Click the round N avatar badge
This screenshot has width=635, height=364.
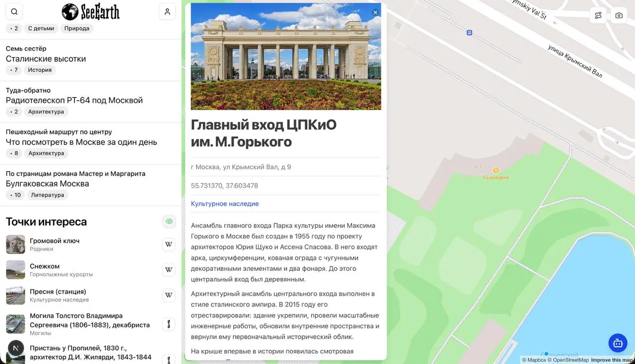coord(16,348)
